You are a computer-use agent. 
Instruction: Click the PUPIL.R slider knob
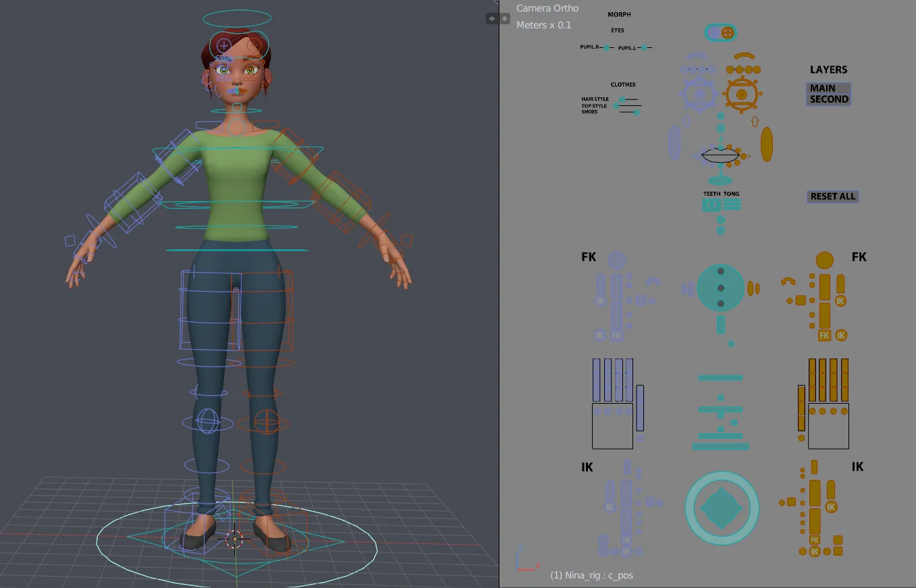pos(607,47)
